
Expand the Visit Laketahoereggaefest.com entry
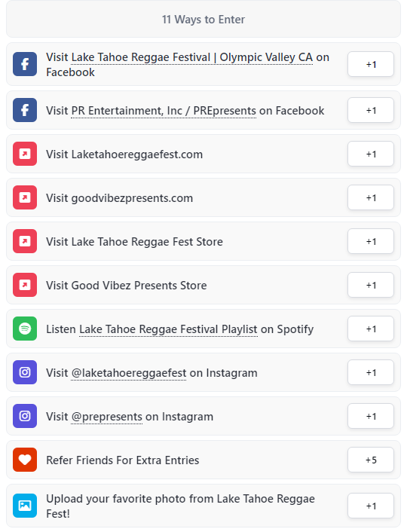(x=203, y=154)
